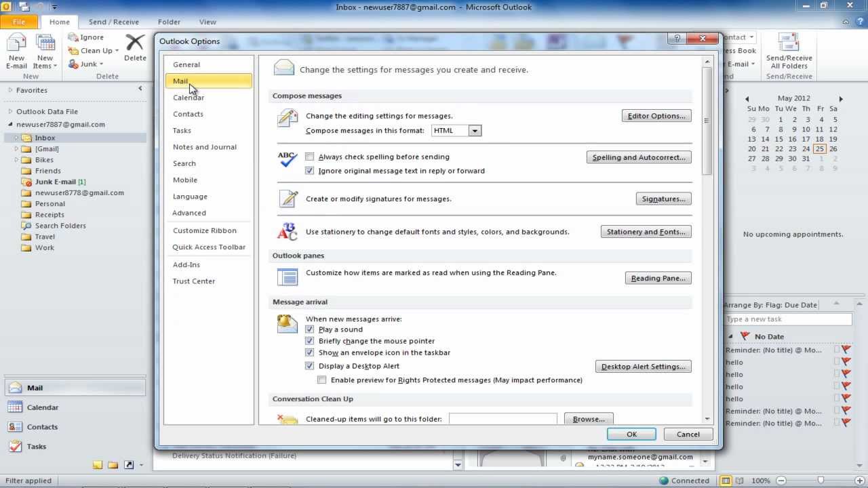Screen dimensions: 868x488
Task: Click OK in Outlook Options dialog
Action: point(631,434)
